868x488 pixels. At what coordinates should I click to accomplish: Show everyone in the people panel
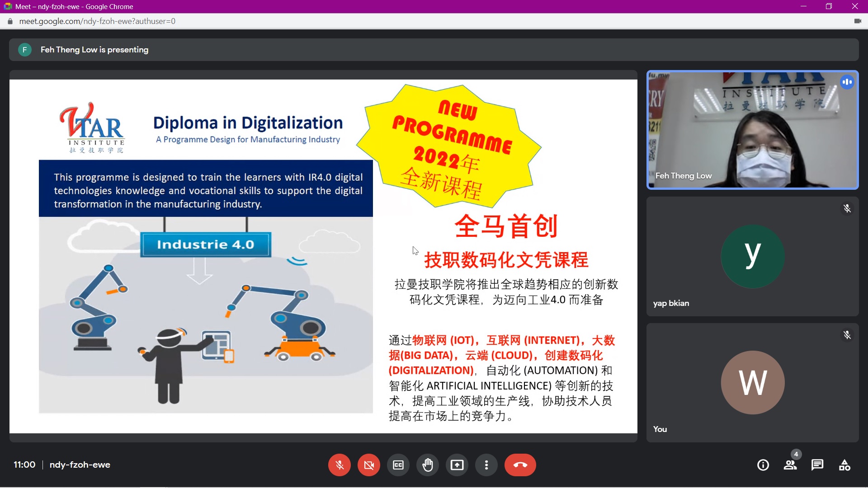click(x=790, y=465)
